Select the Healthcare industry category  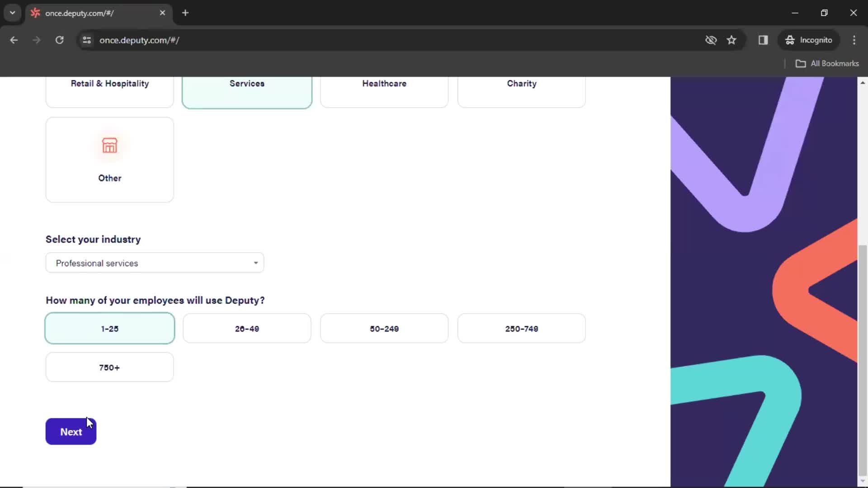pos(384,83)
